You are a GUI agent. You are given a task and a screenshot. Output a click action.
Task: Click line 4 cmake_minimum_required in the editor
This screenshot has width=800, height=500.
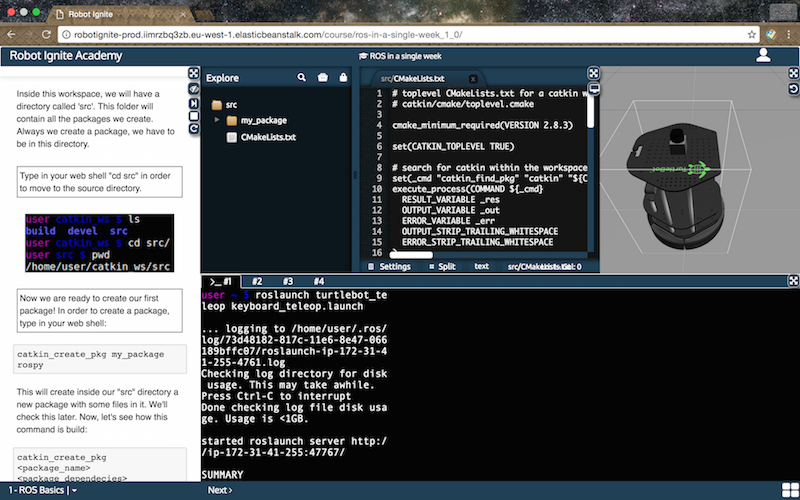click(482, 125)
